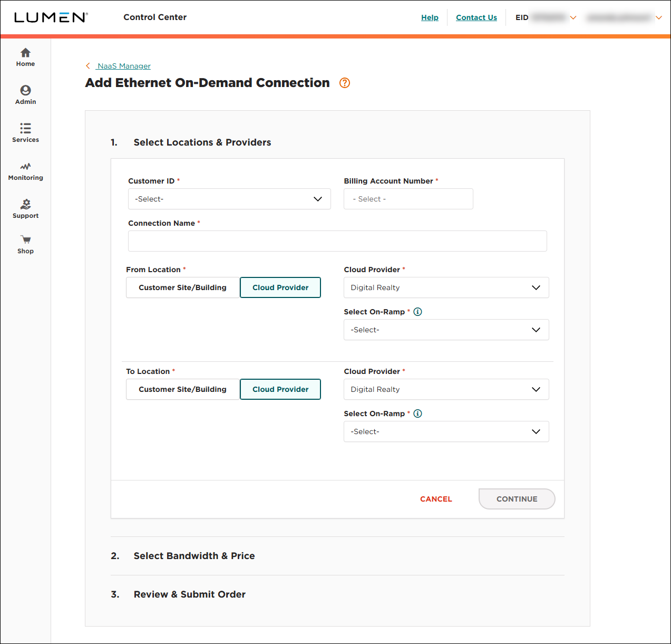Image resolution: width=671 pixels, height=644 pixels.
Task: Click the Lumen logo
Action: [51, 17]
